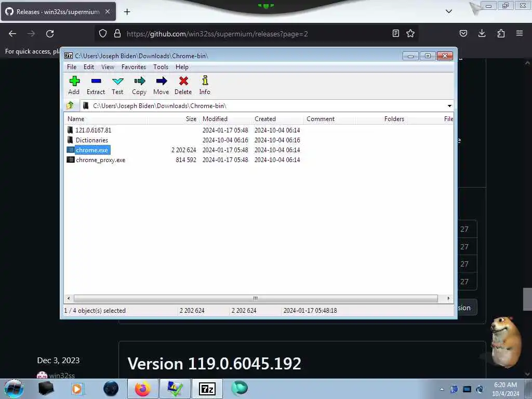The width and height of the screenshot is (532, 399).
Task: Click the network tray icon
Action: coord(467,389)
